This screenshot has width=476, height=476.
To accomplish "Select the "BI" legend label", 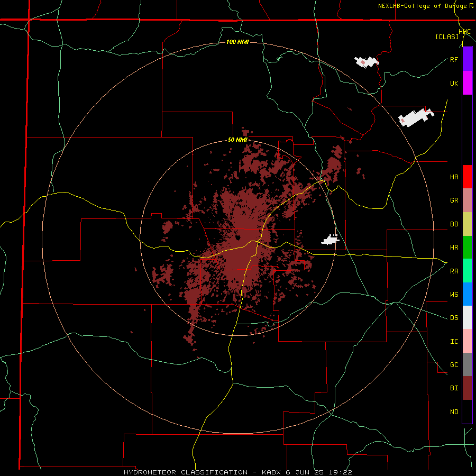I will tap(454, 388).
